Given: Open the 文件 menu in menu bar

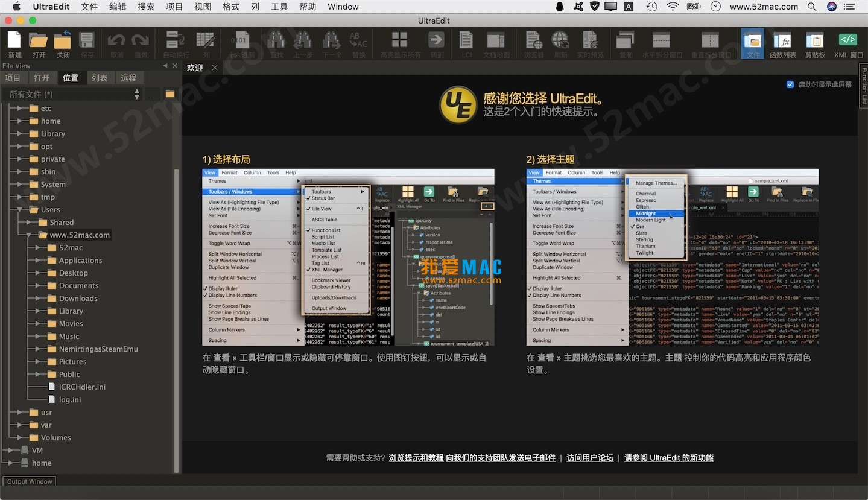Looking at the screenshot, I should pos(89,7).
